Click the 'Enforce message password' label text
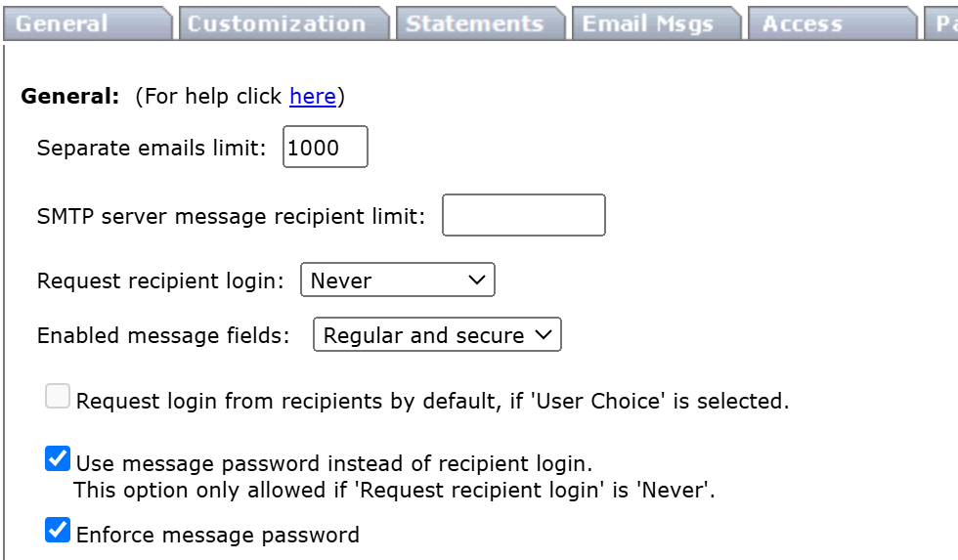 tap(218, 535)
